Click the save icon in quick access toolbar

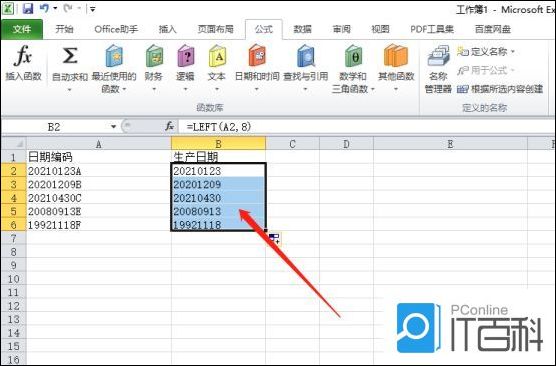point(28,8)
